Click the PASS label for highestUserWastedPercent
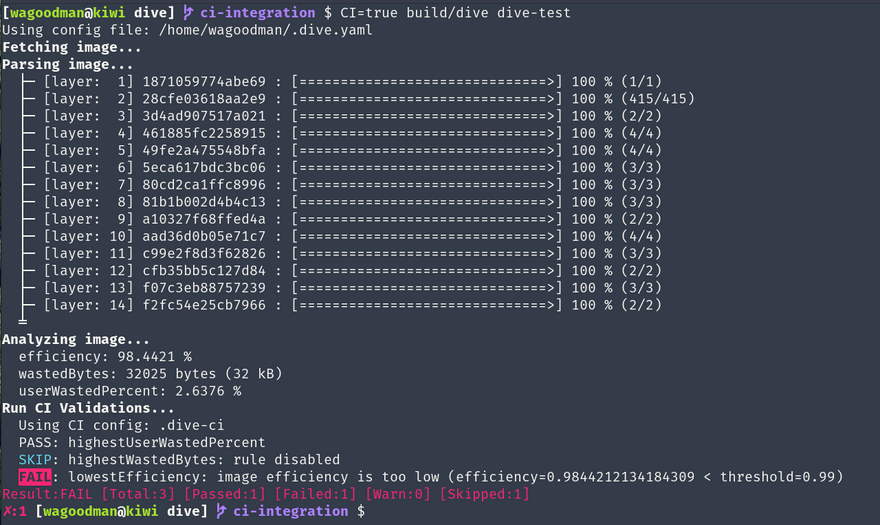The image size is (880, 525). 35,442
